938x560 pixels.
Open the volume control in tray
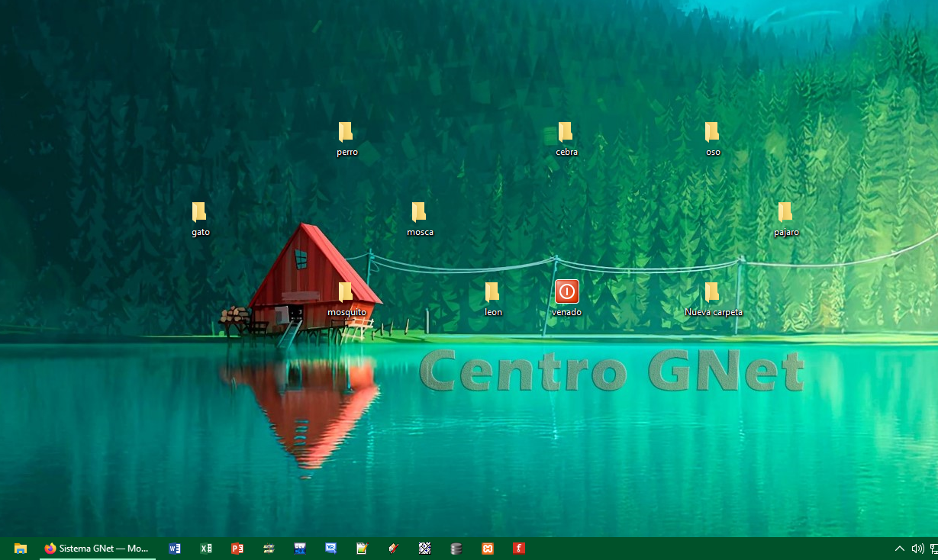coord(917,549)
